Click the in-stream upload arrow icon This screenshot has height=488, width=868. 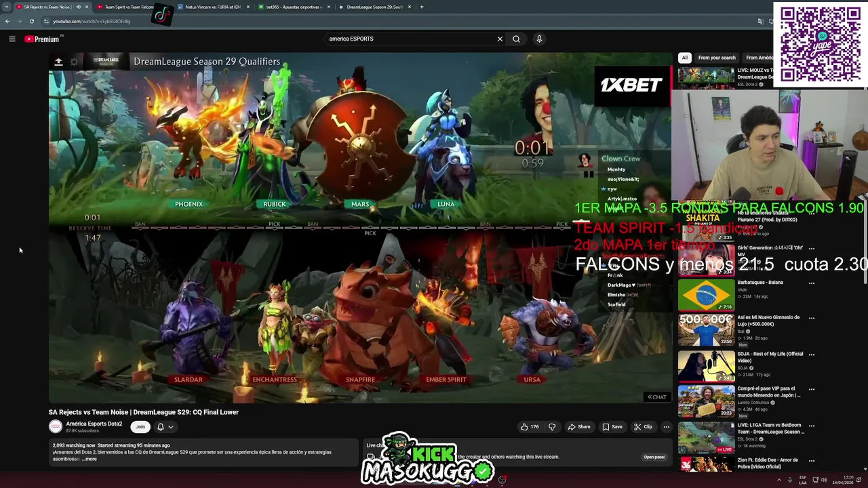58,62
